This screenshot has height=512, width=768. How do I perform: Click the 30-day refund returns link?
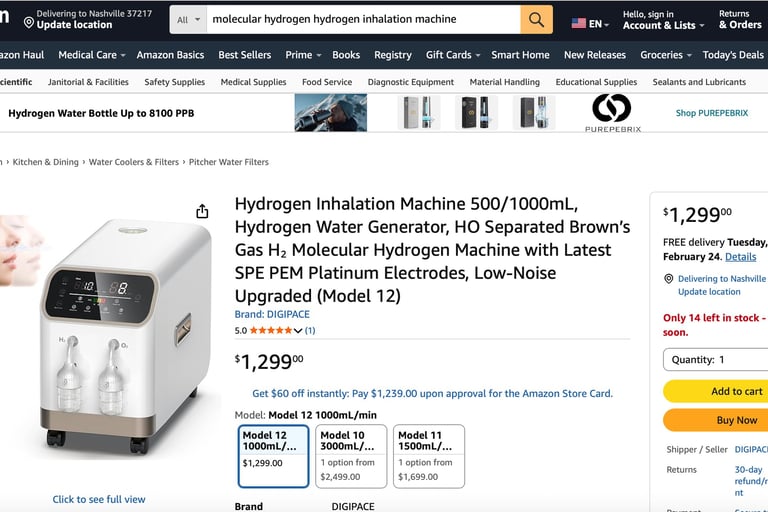point(751,481)
